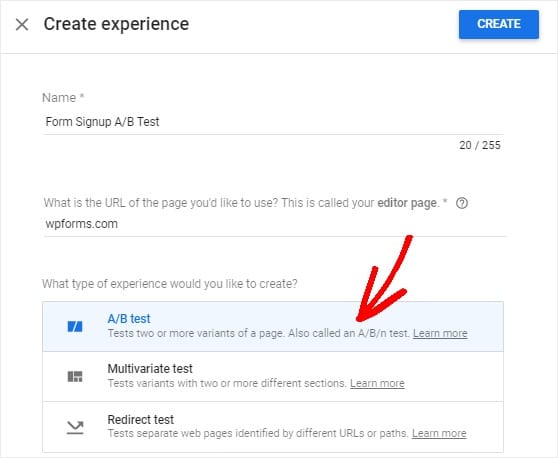This screenshot has width=558, height=458.
Task: Click the blue CREATE button
Action: (x=499, y=24)
